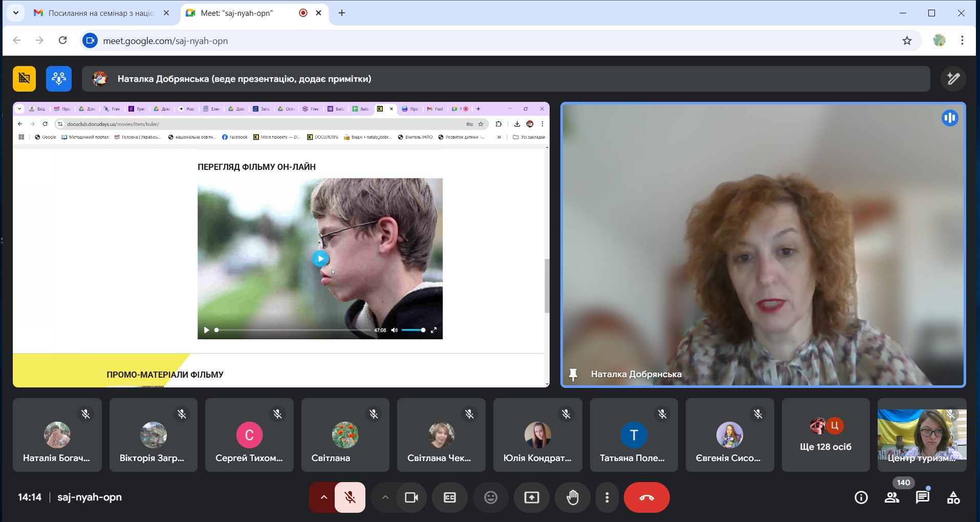Click the raise hand icon
Image resolution: width=980 pixels, height=522 pixels.
[x=572, y=497]
